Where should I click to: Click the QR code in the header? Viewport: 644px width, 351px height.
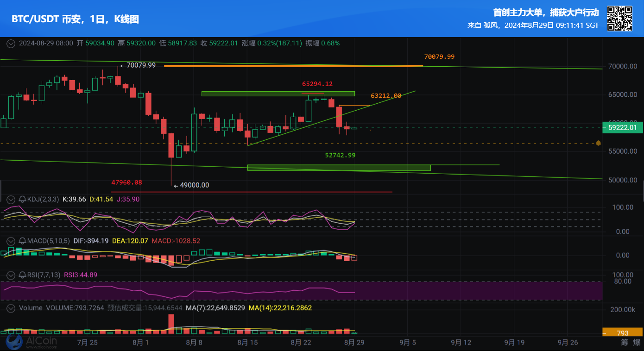click(619, 19)
